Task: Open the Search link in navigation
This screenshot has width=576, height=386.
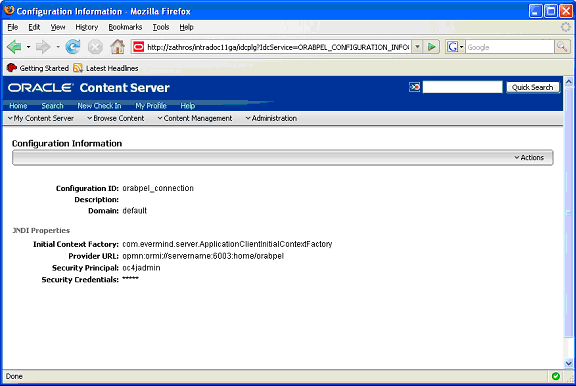Action: [53, 106]
